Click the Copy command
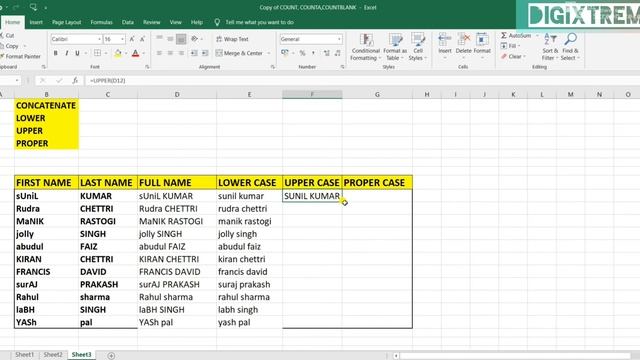 tap(9, 46)
